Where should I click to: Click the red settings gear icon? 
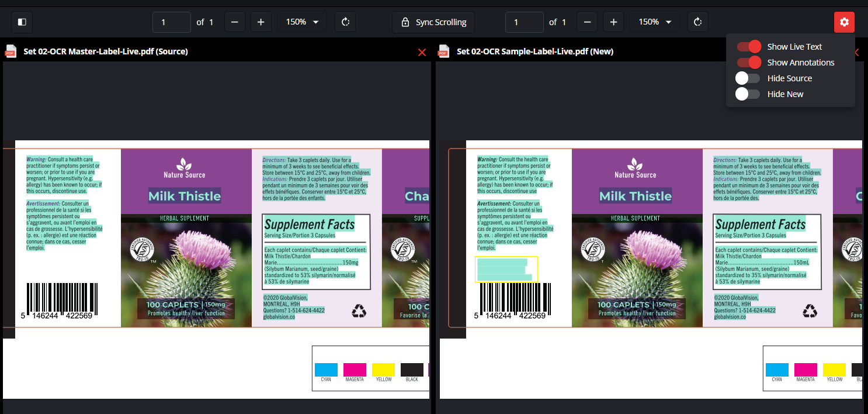[x=844, y=22]
